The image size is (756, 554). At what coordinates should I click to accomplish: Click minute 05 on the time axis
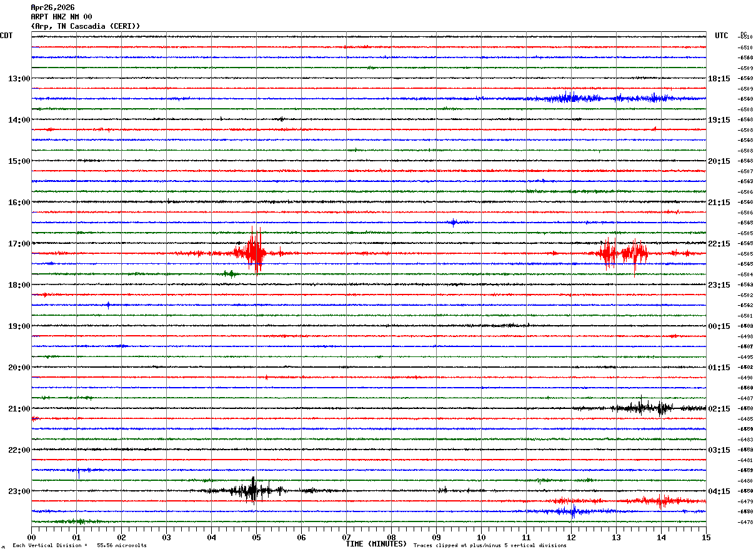point(257,538)
